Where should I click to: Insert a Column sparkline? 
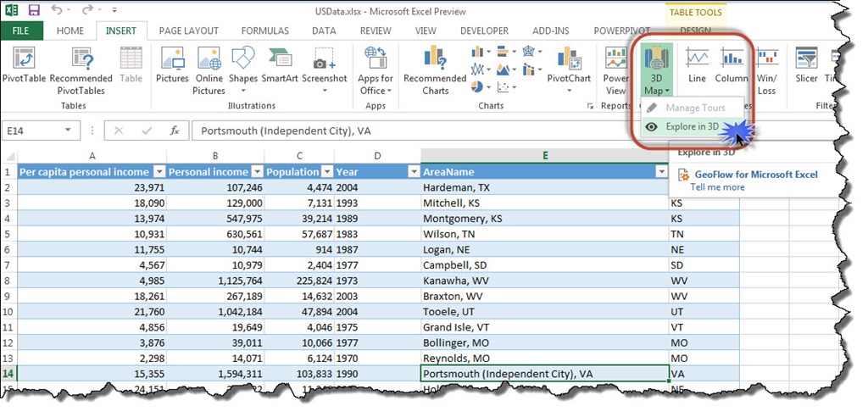[x=732, y=65]
